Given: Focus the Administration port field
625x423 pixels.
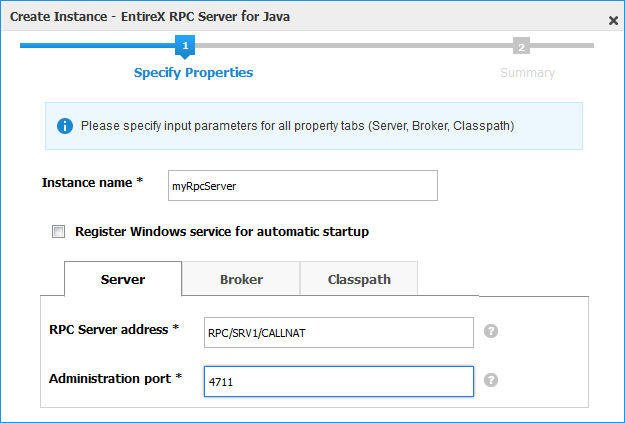Looking at the screenshot, I should pos(339,382).
